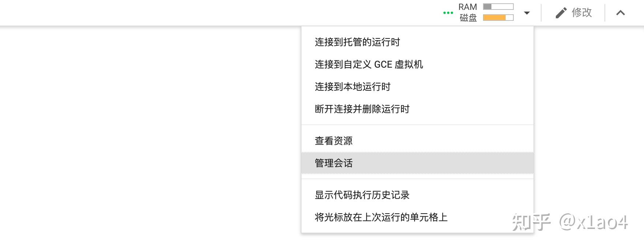
Task: Click the 磁盘 label text
Action: click(468, 18)
